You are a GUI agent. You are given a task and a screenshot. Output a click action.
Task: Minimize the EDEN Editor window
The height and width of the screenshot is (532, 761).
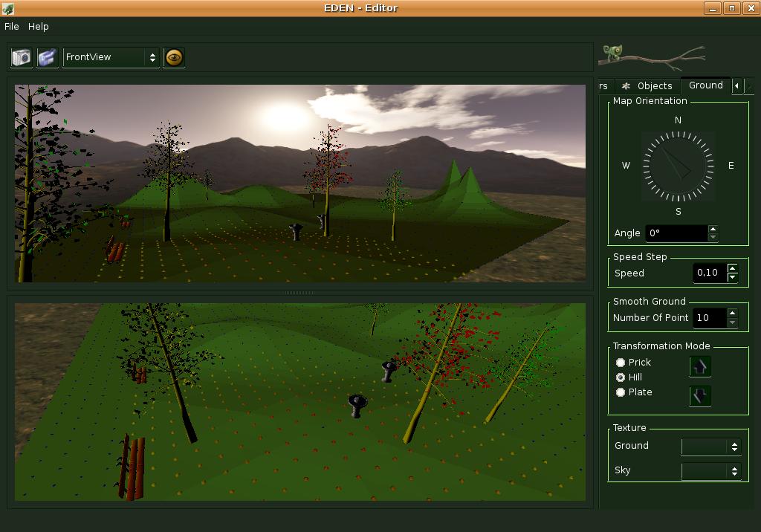pyautogui.click(x=713, y=8)
